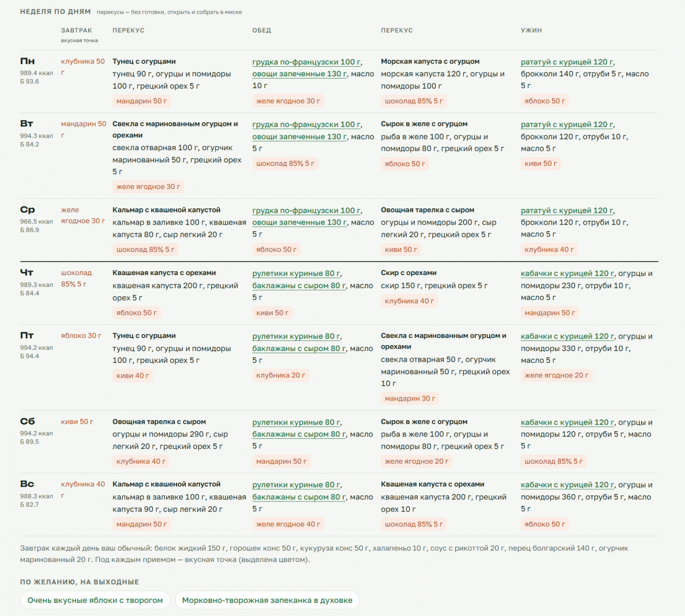Open Friday's 'рулетики куриные 80 г' link
685x616 pixels.
pyautogui.click(x=296, y=337)
